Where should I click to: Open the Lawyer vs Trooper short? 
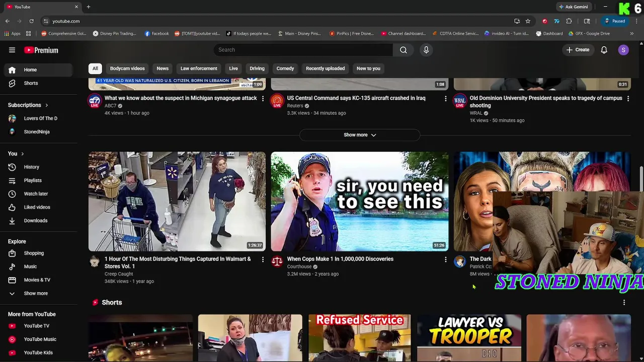[469, 338]
